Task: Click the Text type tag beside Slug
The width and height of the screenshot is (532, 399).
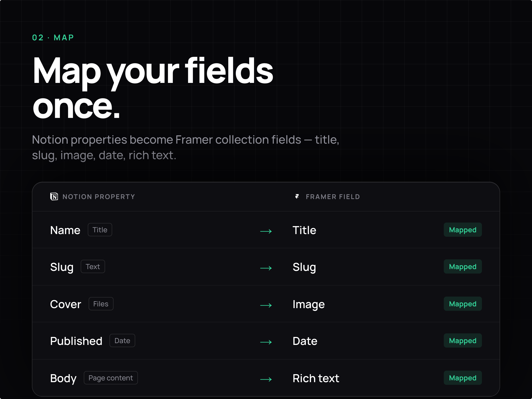Action: coord(93,266)
